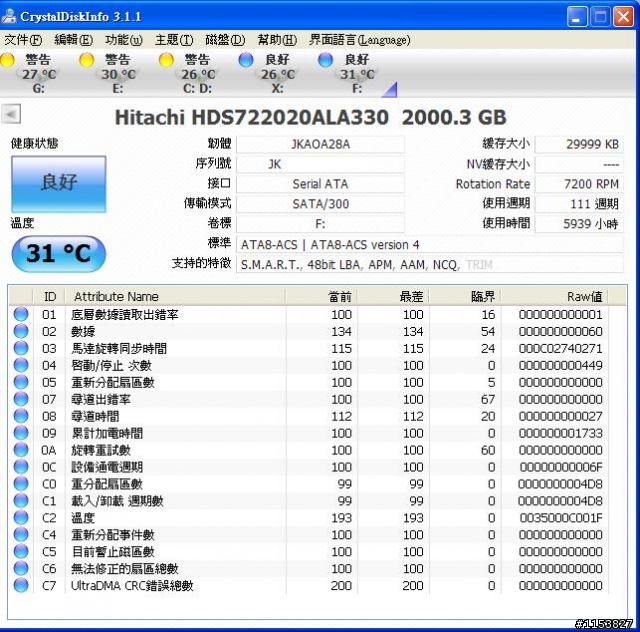Open the 編輯(E) menu
Screen dimensions: 640x632
(74, 40)
